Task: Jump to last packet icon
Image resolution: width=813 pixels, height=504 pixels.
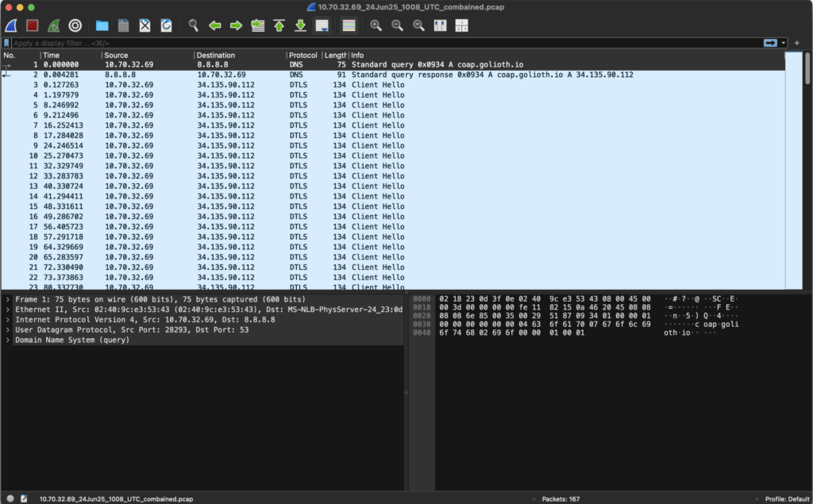Action: (x=300, y=25)
